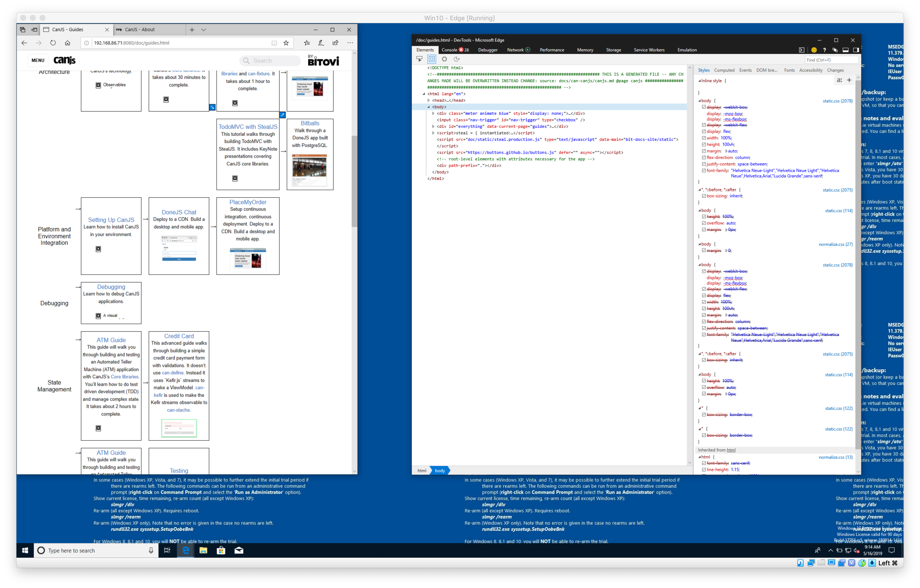
Task: Expand the margin: auto shorthand triangle
Action: point(726,151)
